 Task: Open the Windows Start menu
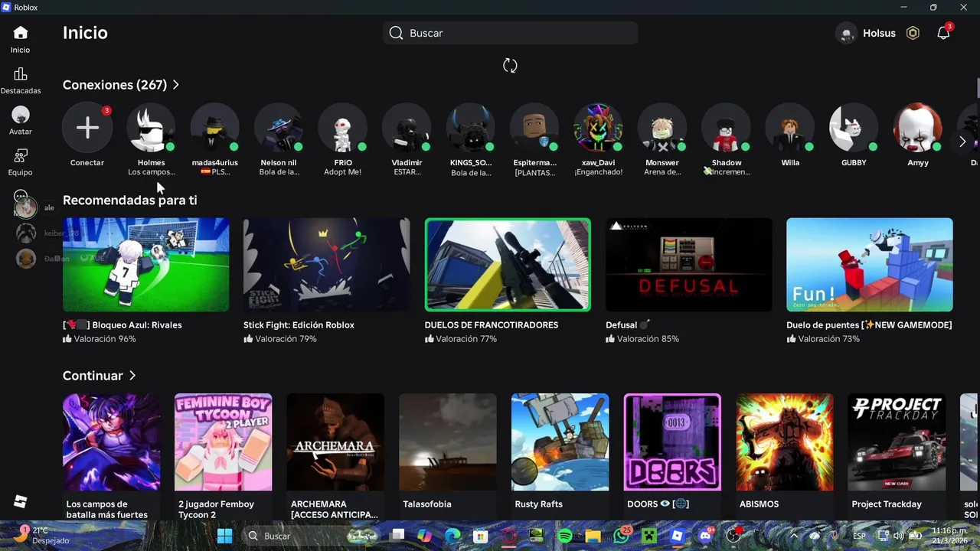pos(224,536)
